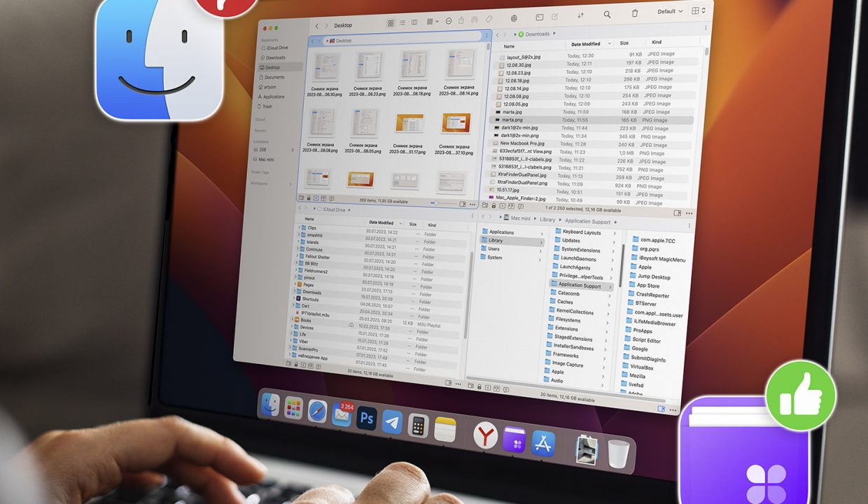Open more options ellipsis in Downloads pane status bar

[689, 213]
